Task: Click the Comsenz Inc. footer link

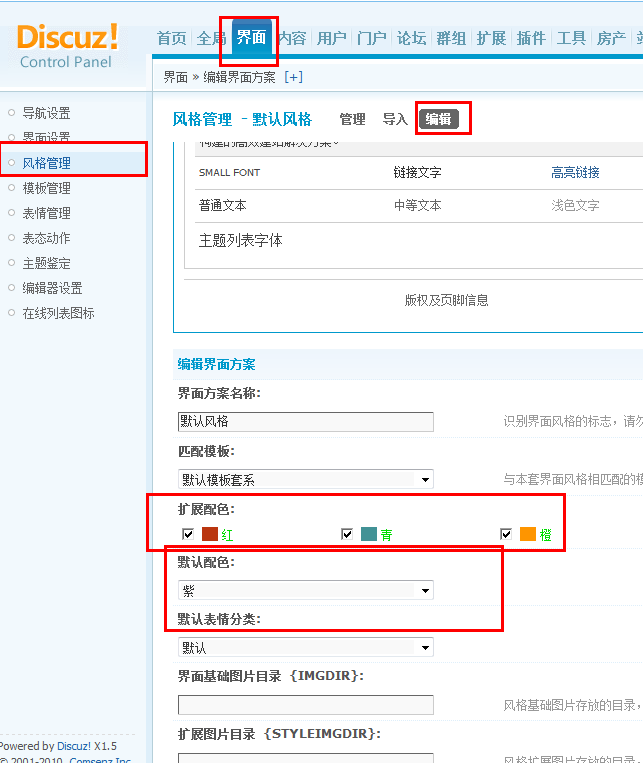Action: point(100,760)
